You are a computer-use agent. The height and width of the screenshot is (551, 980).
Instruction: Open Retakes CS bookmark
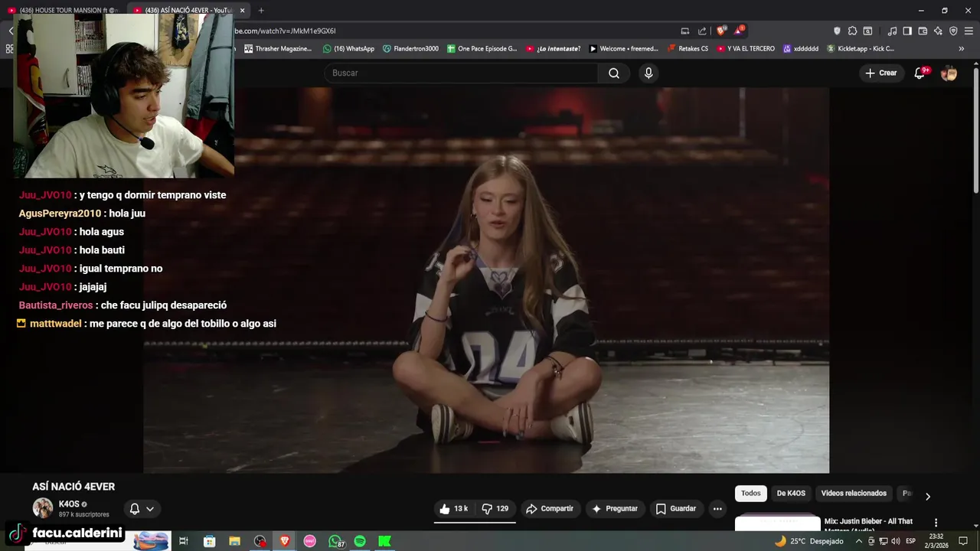[688, 48]
